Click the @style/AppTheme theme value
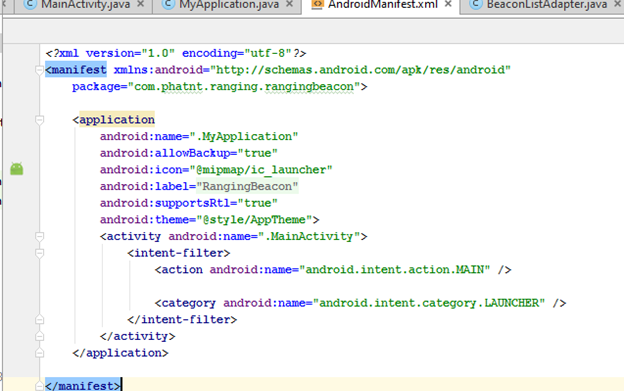Viewport: 624px width, 391px height. tap(254, 220)
